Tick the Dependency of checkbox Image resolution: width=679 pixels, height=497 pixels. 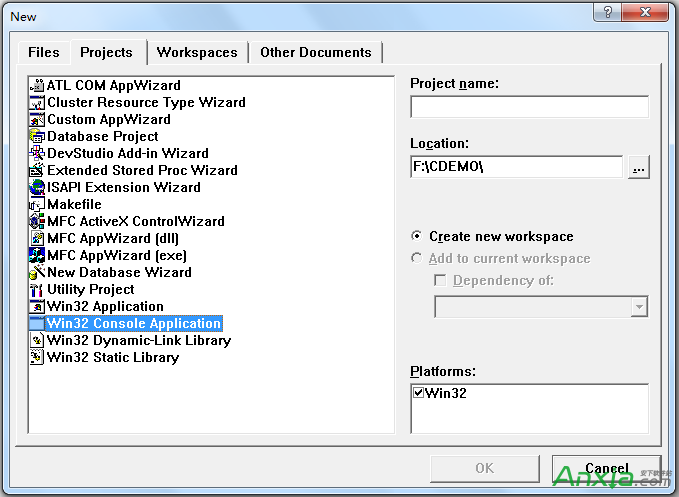point(440,281)
